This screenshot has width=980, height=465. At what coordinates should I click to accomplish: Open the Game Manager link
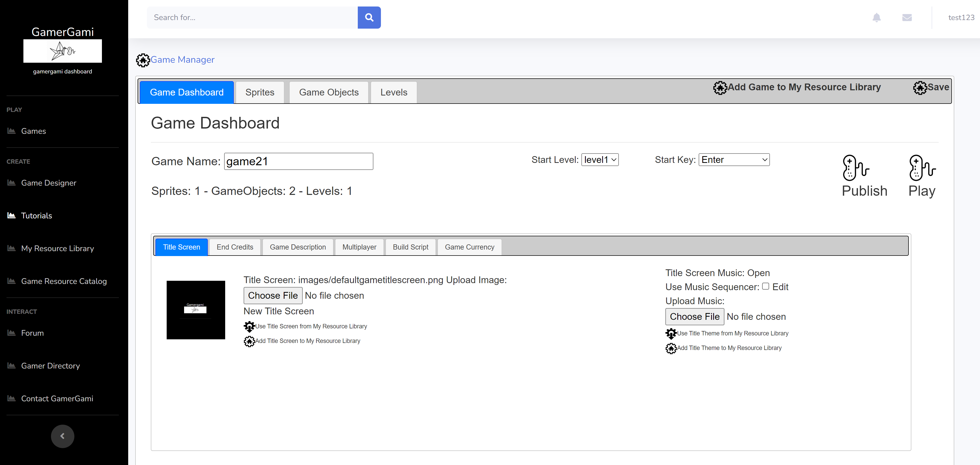coord(182,60)
